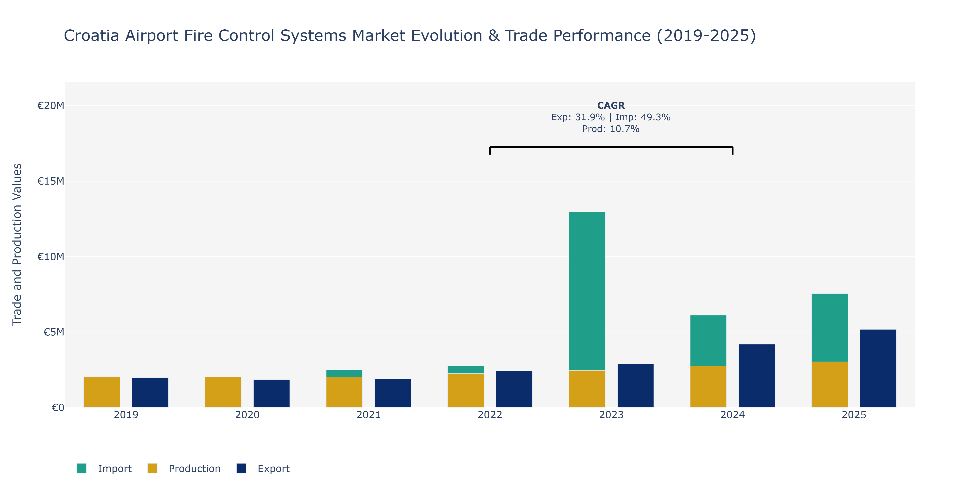Click the €0 y-axis tick label
980x490 pixels.
point(58,408)
